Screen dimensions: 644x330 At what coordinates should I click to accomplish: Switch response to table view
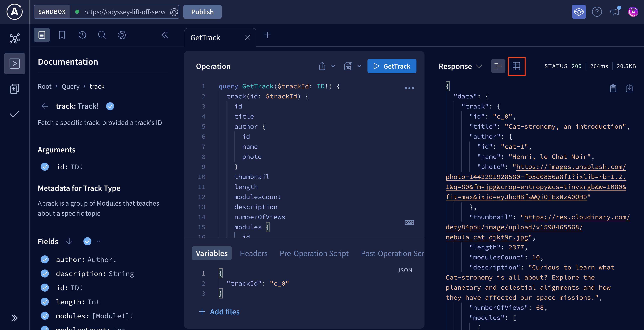tap(516, 66)
